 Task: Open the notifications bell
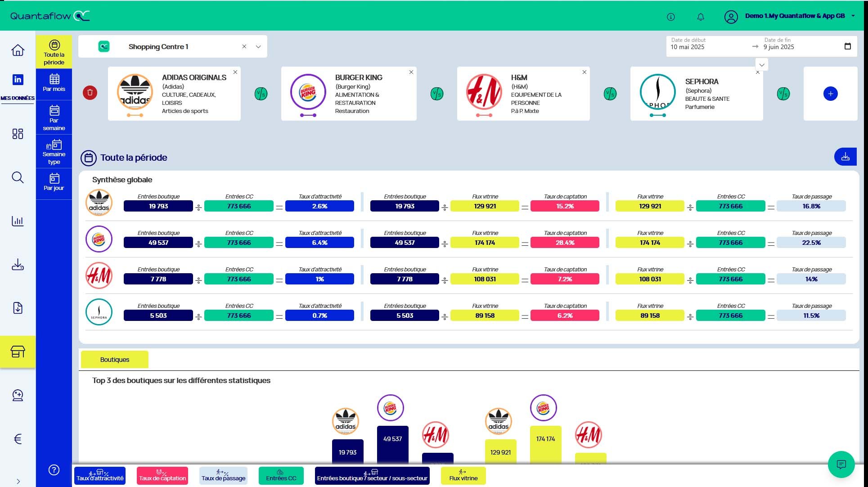tap(701, 17)
